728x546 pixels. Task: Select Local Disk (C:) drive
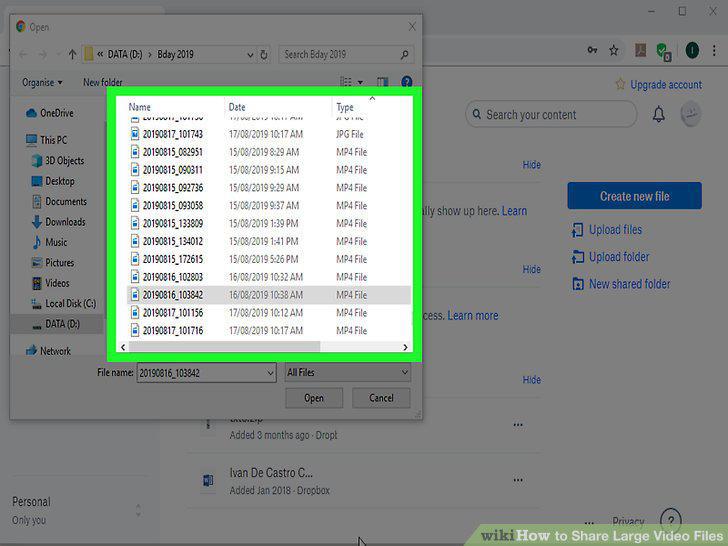[x=64, y=304]
